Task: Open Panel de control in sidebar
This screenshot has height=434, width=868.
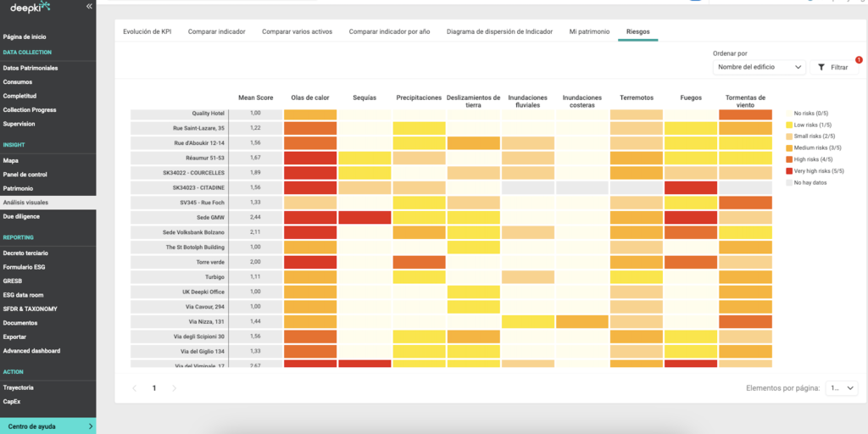Action: pyautogui.click(x=25, y=175)
